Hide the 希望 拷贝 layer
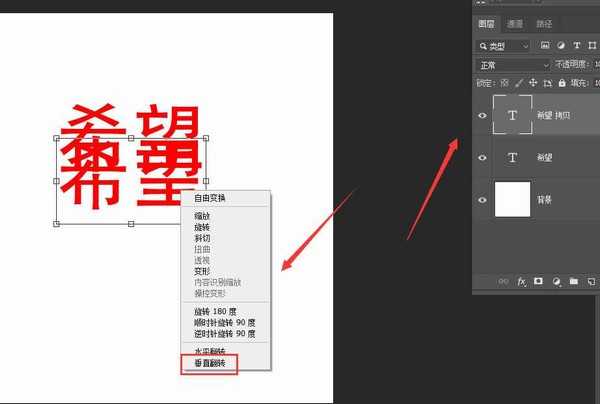The image size is (600, 404). (x=483, y=116)
